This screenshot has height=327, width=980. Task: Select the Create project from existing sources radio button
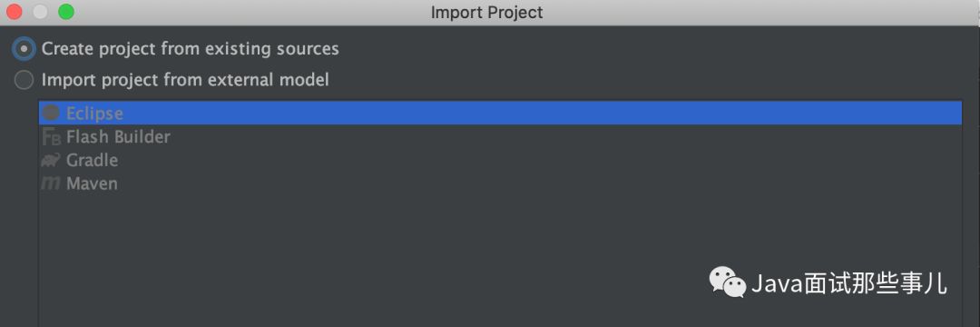pyautogui.click(x=24, y=49)
